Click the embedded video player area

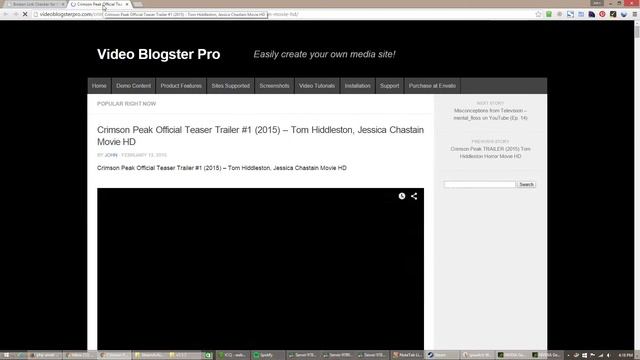click(260, 269)
